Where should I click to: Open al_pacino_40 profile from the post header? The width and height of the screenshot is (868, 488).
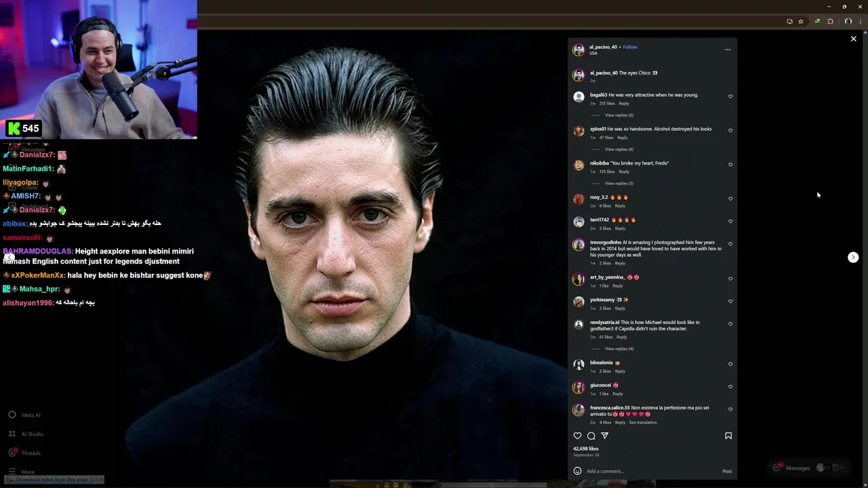(x=604, y=47)
